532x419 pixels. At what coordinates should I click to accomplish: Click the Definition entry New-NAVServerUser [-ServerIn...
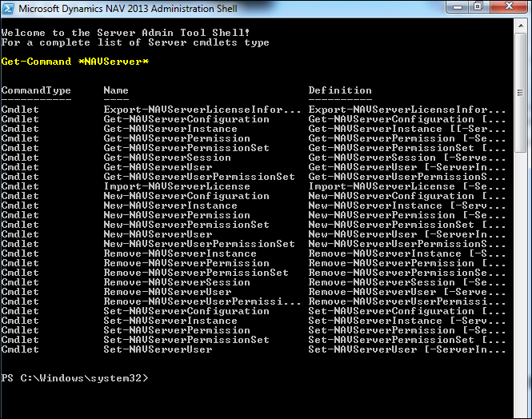pos(407,234)
